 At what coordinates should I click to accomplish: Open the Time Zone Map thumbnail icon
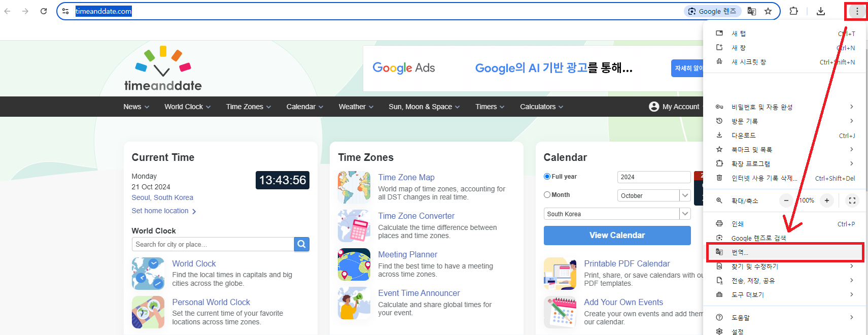click(x=354, y=187)
